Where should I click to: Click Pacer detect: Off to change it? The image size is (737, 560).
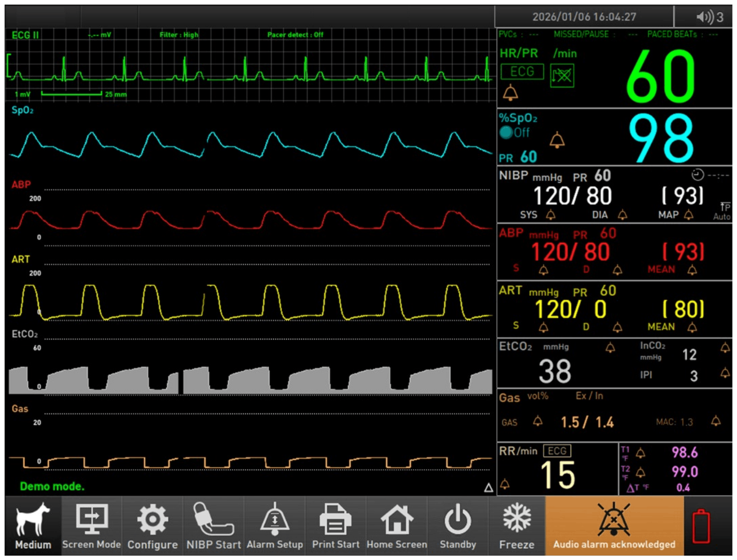pos(296,35)
